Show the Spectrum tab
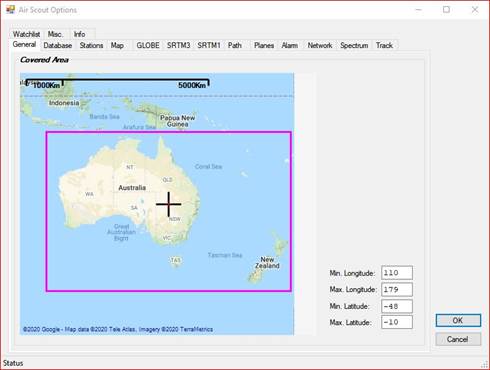490x370 pixels. (x=354, y=45)
